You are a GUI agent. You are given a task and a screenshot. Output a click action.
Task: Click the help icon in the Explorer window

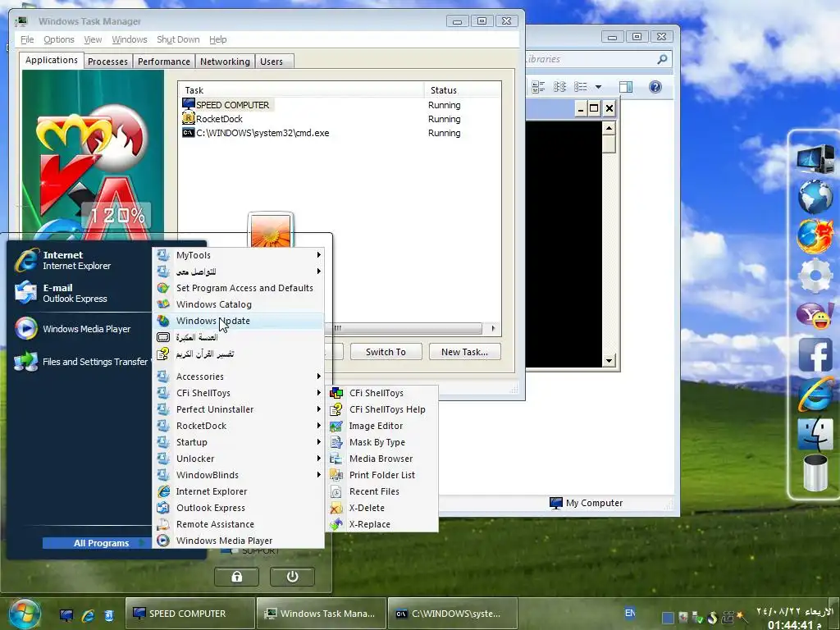point(655,87)
